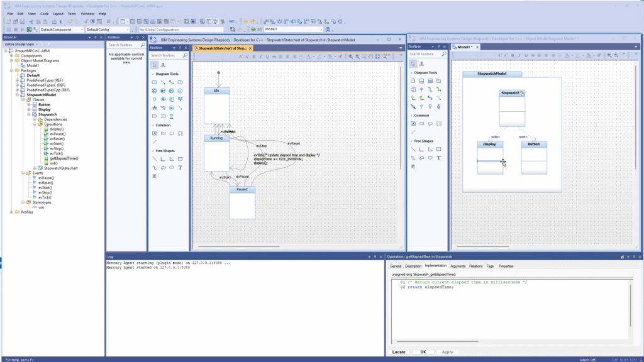The width and height of the screenshot is (644, 362).
Task: Collapse the StopwatchModel package node
Action: coord(17,95)
